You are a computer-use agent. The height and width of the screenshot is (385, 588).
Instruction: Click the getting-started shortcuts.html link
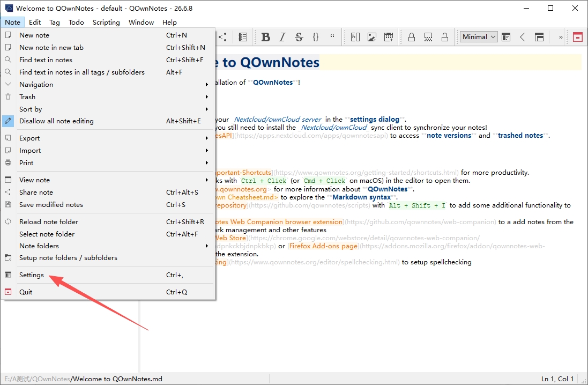click(x=367, y=173)
